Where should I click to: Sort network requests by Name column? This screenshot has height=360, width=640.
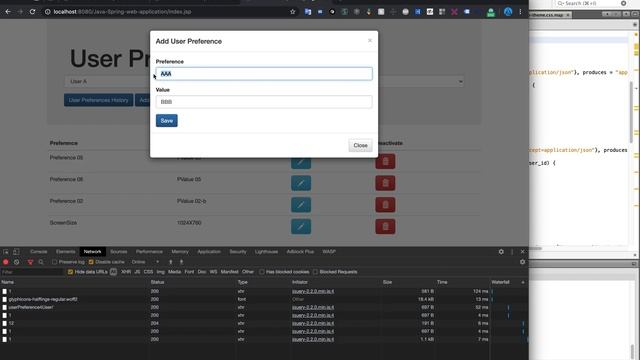tap(8, 282)
